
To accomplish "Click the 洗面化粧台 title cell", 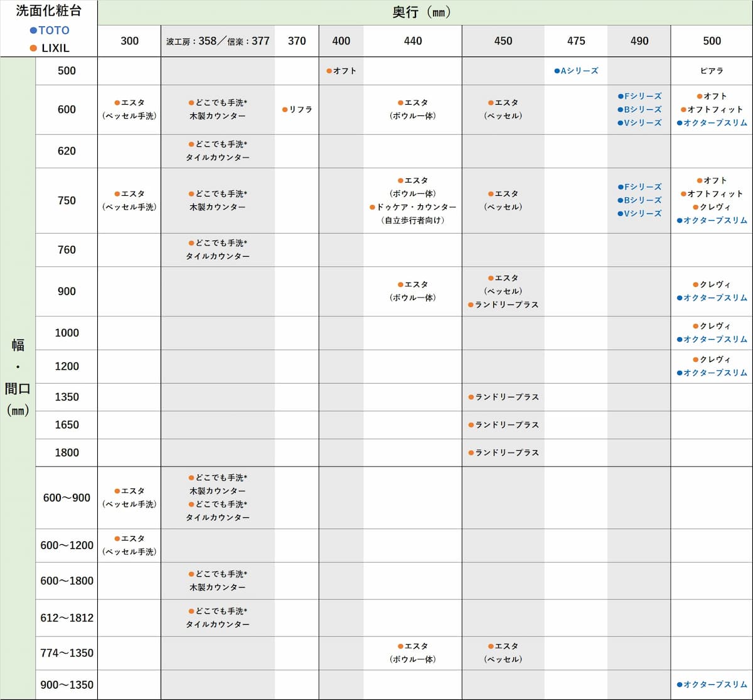I will 48,11.
